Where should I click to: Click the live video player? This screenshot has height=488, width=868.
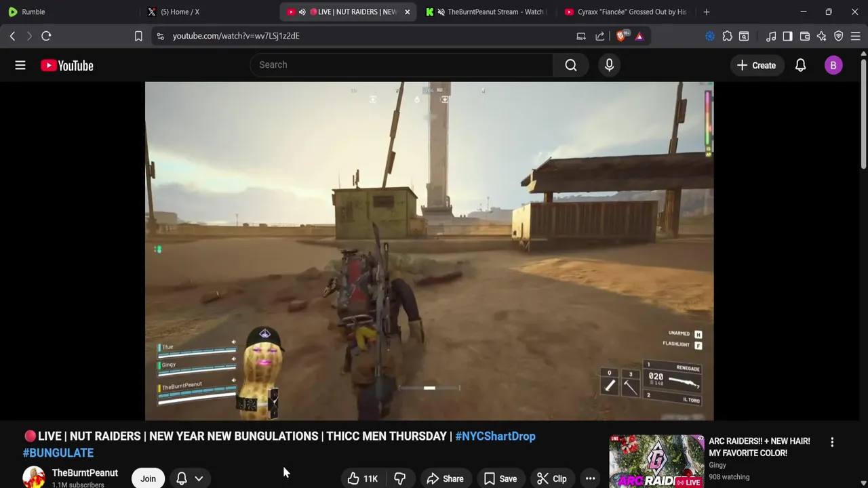[429, 251]
